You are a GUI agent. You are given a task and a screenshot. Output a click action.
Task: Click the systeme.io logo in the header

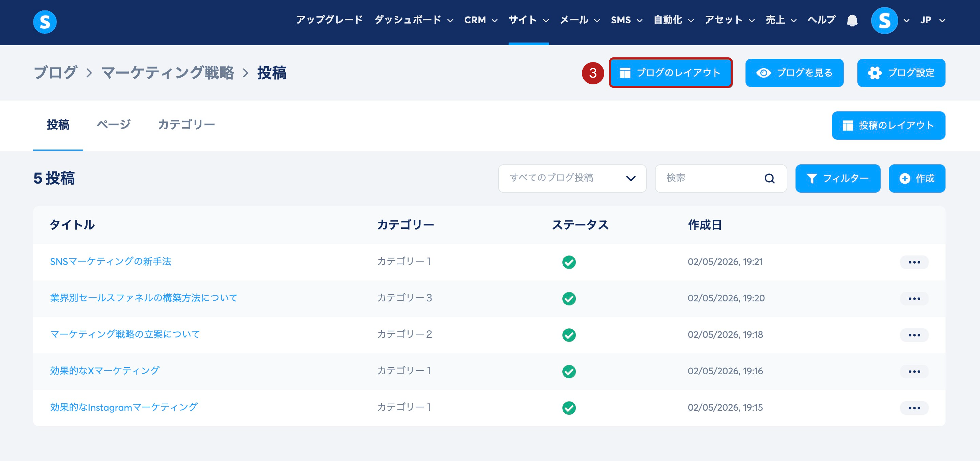(45, 22)
